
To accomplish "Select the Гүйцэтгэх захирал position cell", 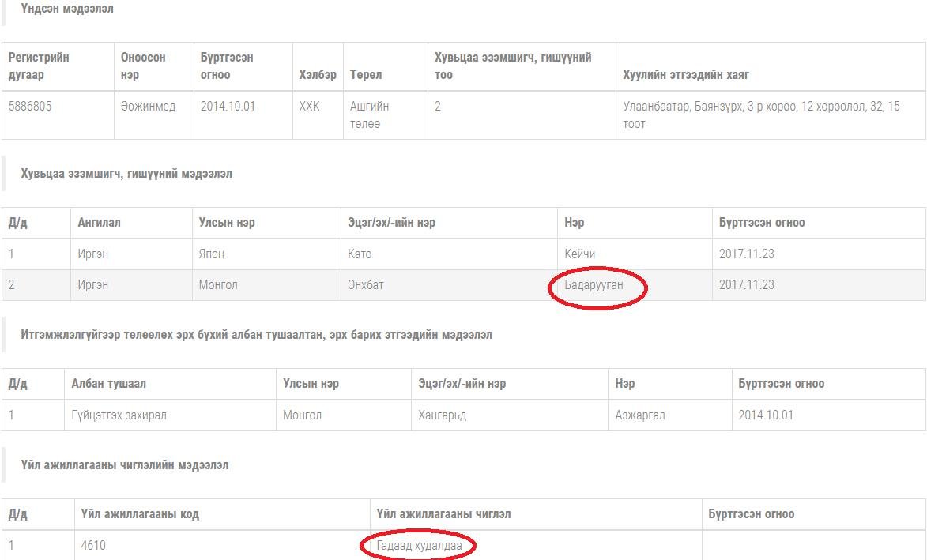I will (x=119, y=415).
